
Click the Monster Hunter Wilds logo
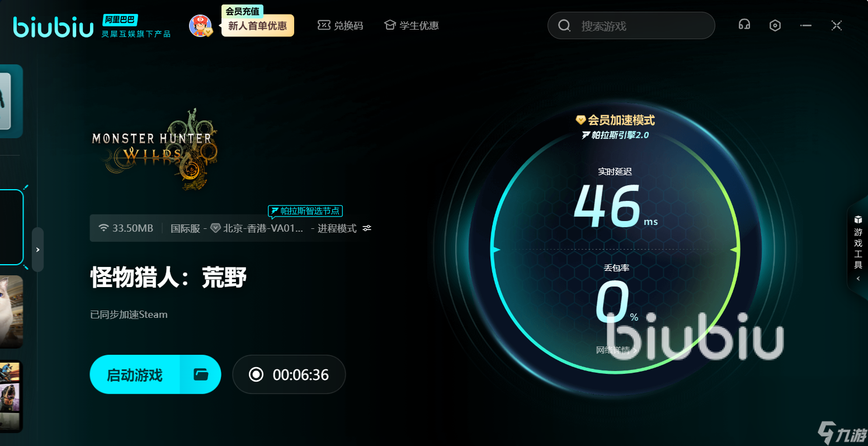tap(155, 149)
